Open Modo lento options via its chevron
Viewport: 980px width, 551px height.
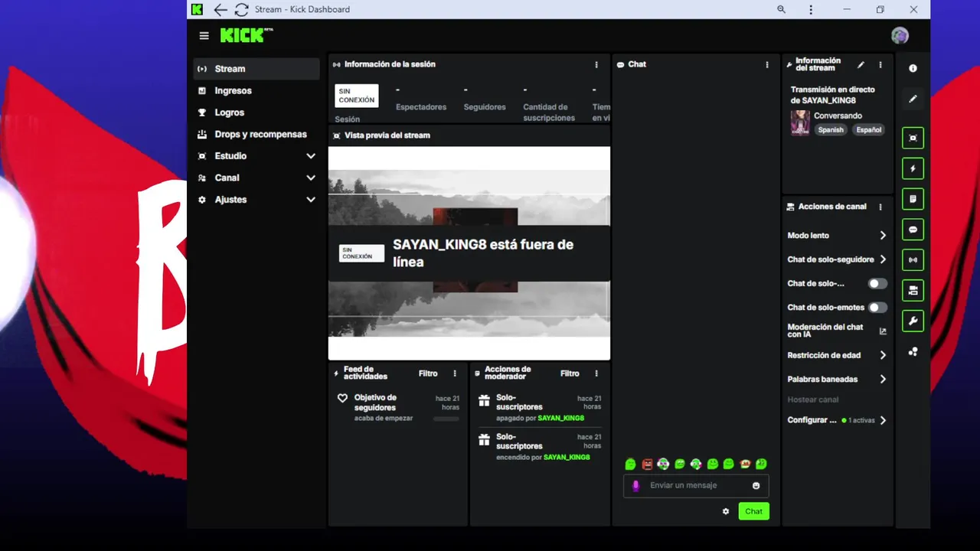tap(883, 236)
